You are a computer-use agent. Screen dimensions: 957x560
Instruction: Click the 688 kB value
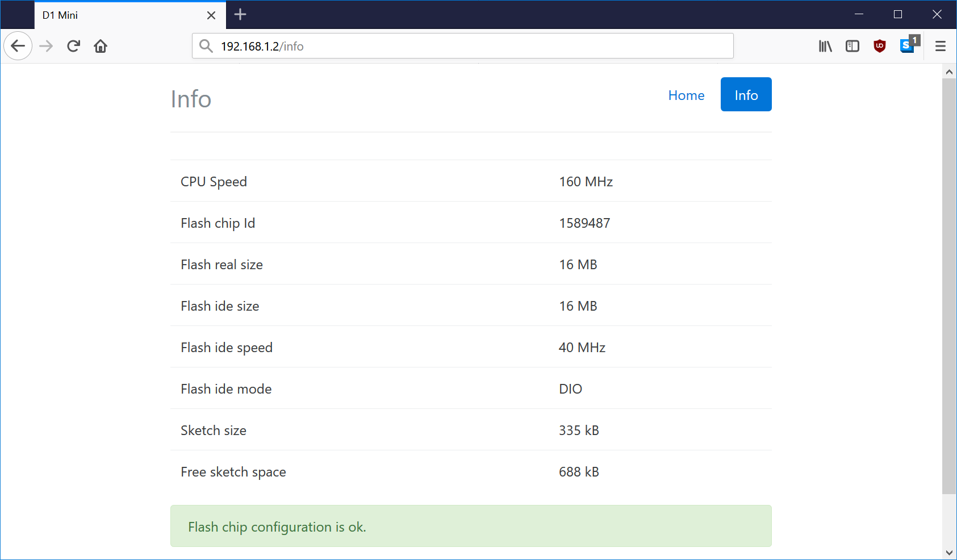(x=579, y=472)
